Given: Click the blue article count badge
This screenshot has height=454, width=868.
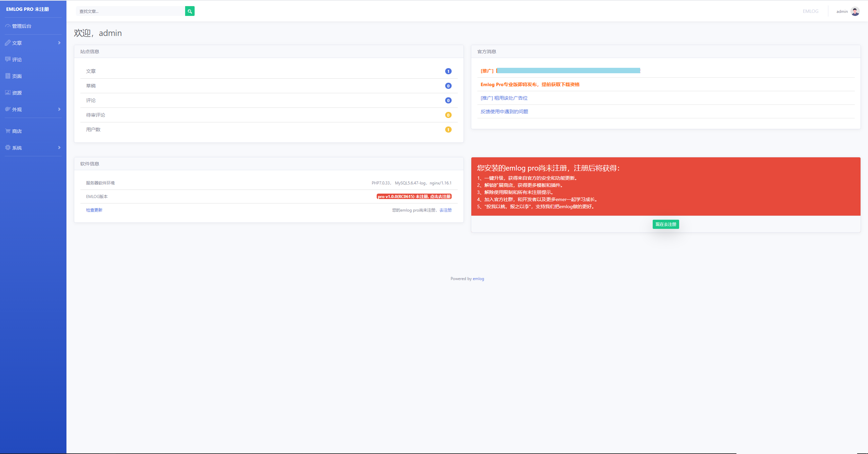Looking at the screenshot, I should [x=448, y=71].
